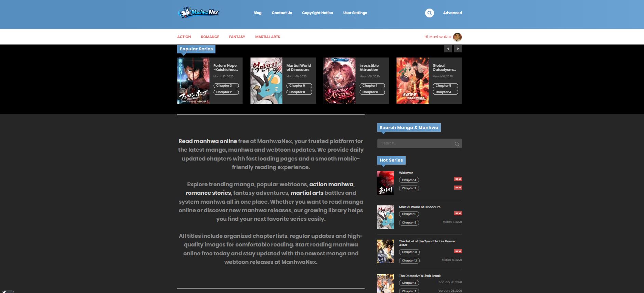Viewport: 644px width, 293px height.
Task: Open The Detective's Limit Break thumbnail
Action: pos(385,283)
